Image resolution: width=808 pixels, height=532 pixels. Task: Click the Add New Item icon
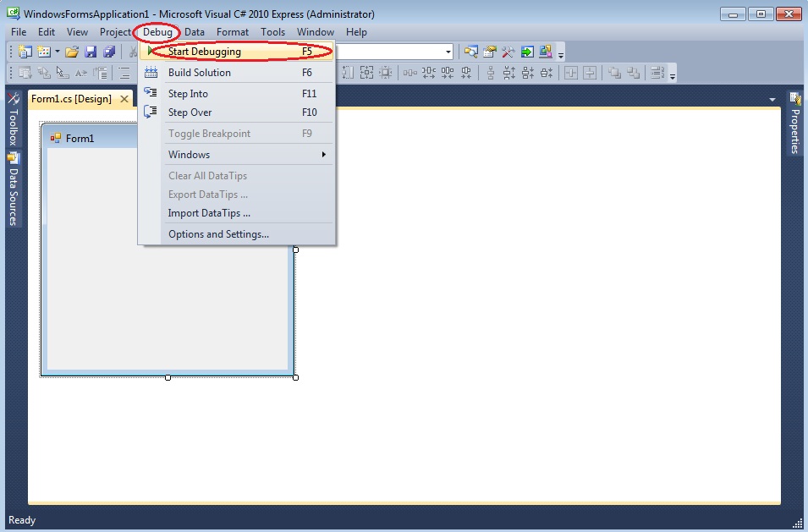(44, 52)
